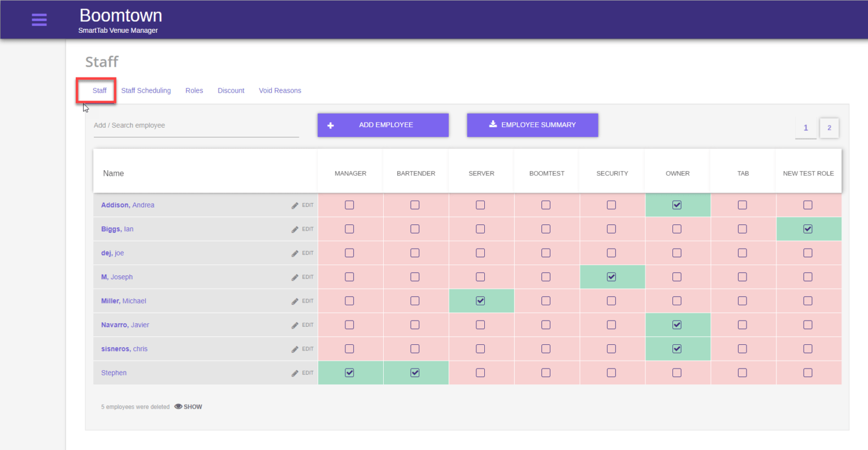Click the pencil icon to edit Miller, Michael

click(294, 301)
